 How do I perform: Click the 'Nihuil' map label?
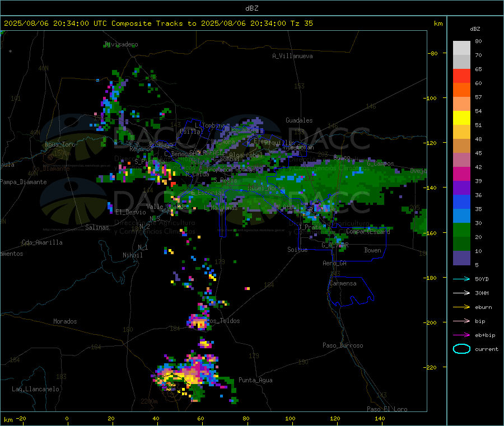point(133,255)
